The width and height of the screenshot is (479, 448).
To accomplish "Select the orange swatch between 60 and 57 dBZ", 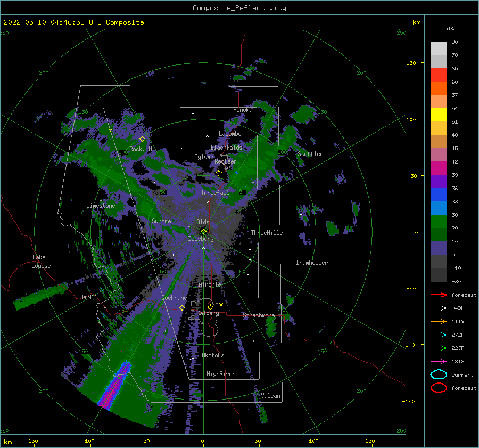I will [439, 88].
